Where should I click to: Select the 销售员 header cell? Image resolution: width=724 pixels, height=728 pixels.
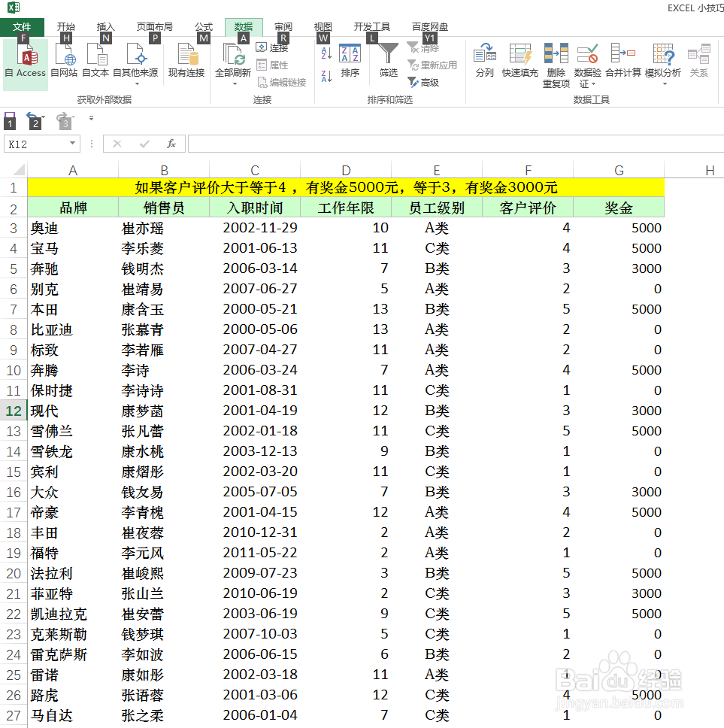pos(164,208)
